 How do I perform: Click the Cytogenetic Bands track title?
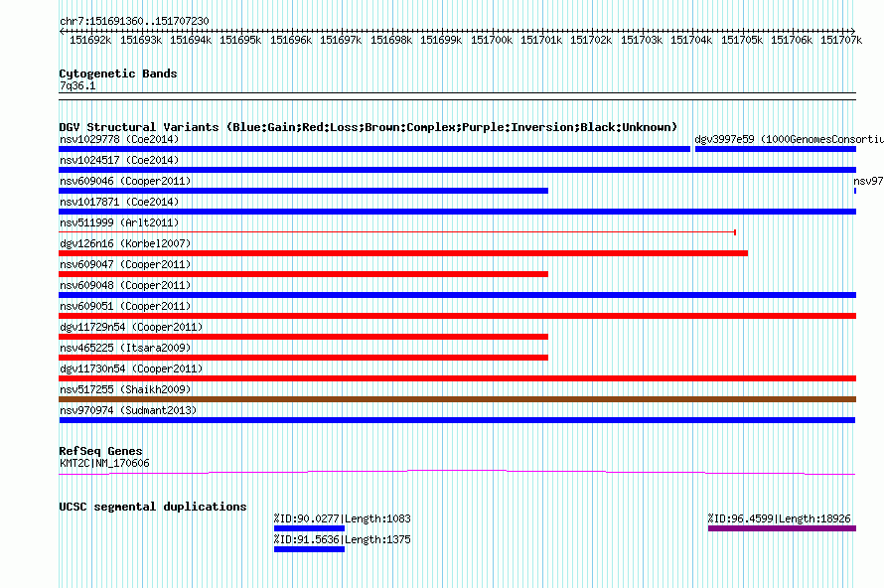click(118, 73)
